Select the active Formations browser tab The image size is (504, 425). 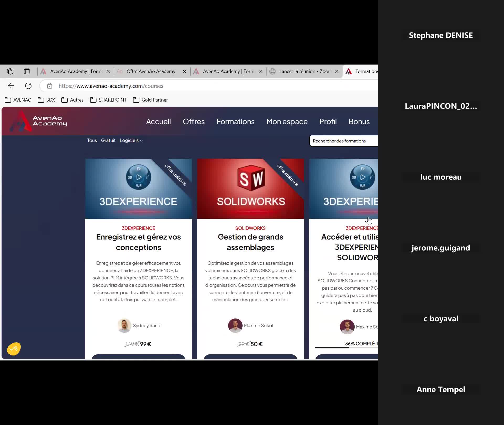pyautogui.click(x=361, y=71)
